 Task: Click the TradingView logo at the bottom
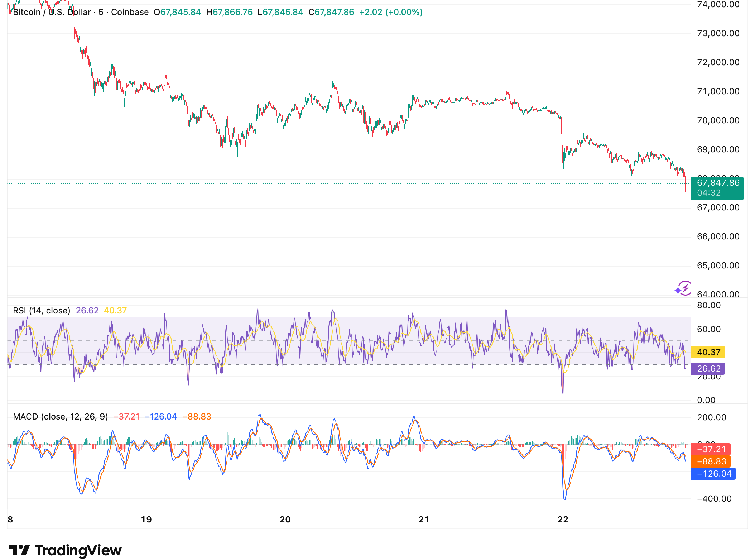coord(66,551)
